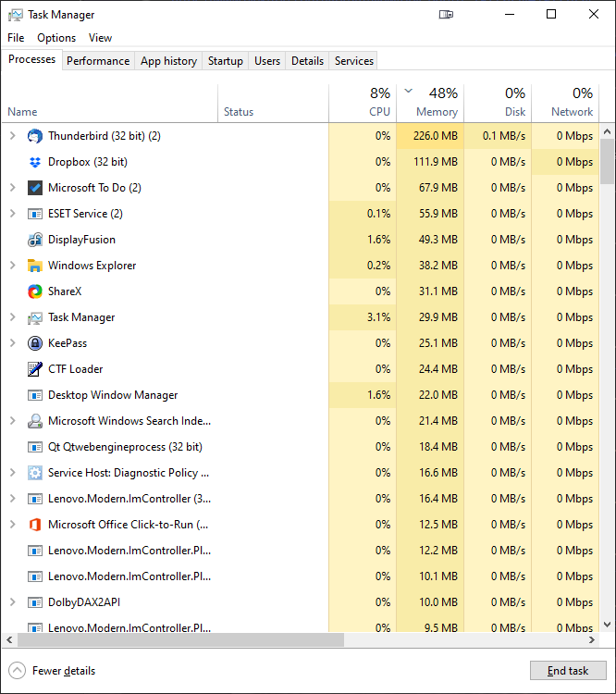Click the Fewer details link

point(64,671)
